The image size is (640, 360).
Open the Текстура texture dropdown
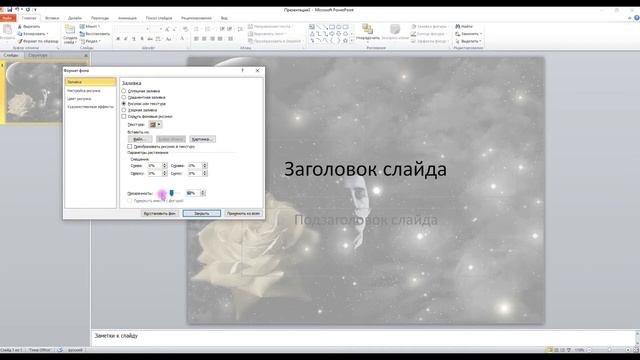click(x=156, y=124)
